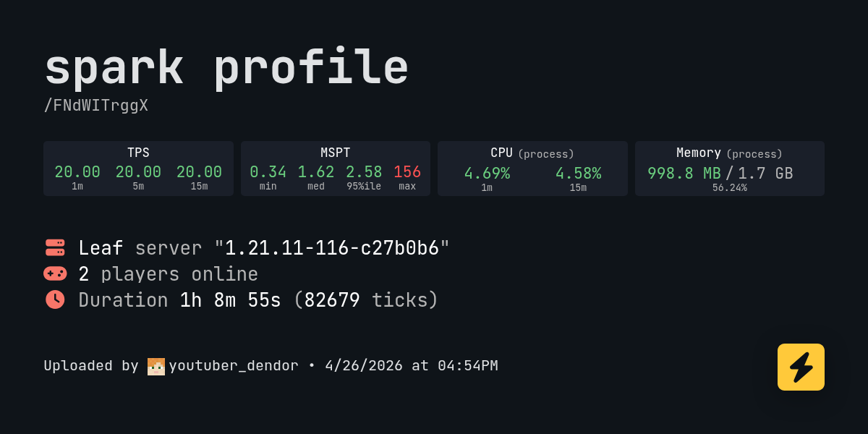Click the red clock duration icon
The height and width of the screenshot is (434, 868).
click(55, 299)
